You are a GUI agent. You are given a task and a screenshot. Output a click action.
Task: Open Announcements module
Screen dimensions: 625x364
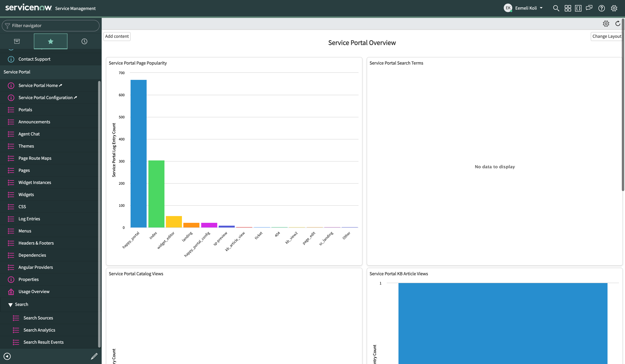tap(34, 122)
